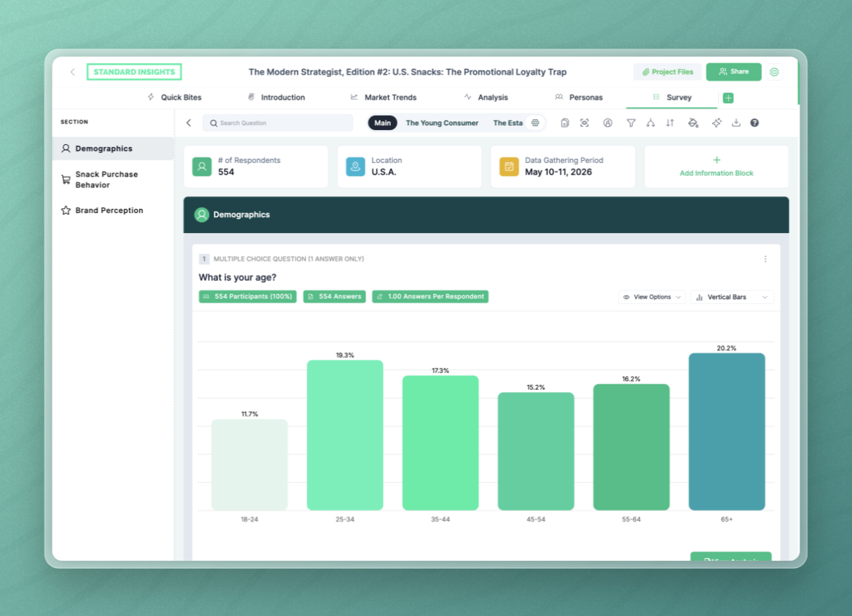The height and width of the screenshot is (616, 852).
Task: Open the filter funnel tool
Action: click(x=631, y=123)
